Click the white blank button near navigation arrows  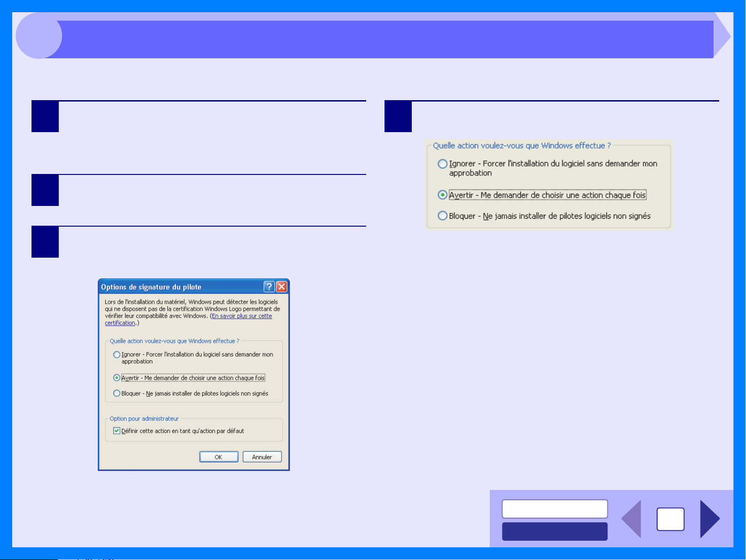point(555,509)
